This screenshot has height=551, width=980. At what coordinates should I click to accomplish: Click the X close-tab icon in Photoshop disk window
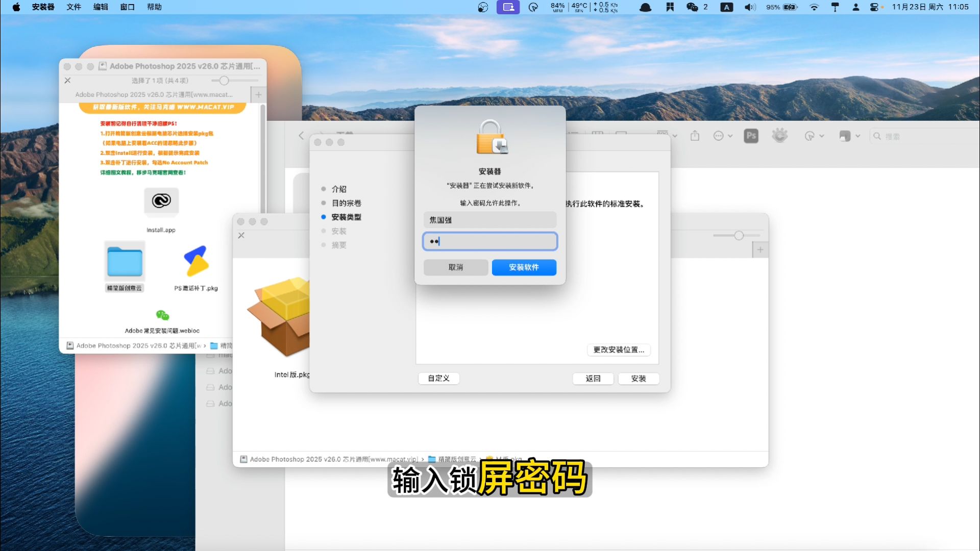(67, 81)
